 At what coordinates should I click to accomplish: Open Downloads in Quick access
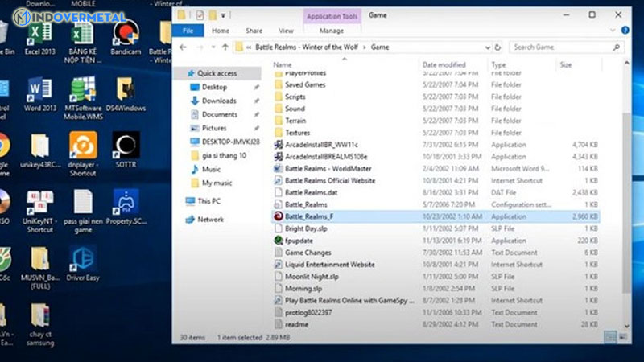(219, 101)
